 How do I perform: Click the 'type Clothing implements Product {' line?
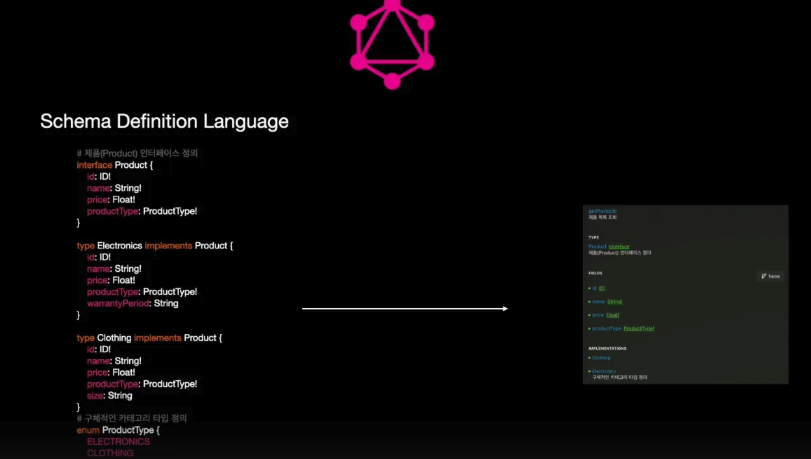pos(149,338)
